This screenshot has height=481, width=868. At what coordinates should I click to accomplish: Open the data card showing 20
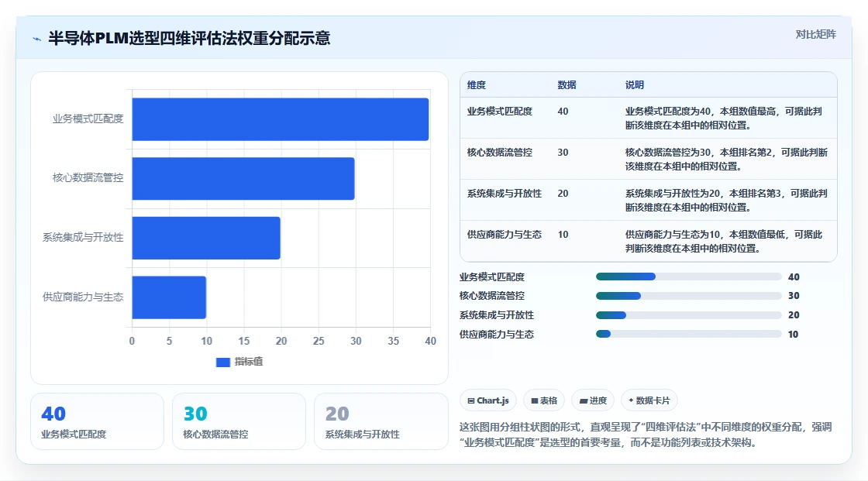(381, 421)
